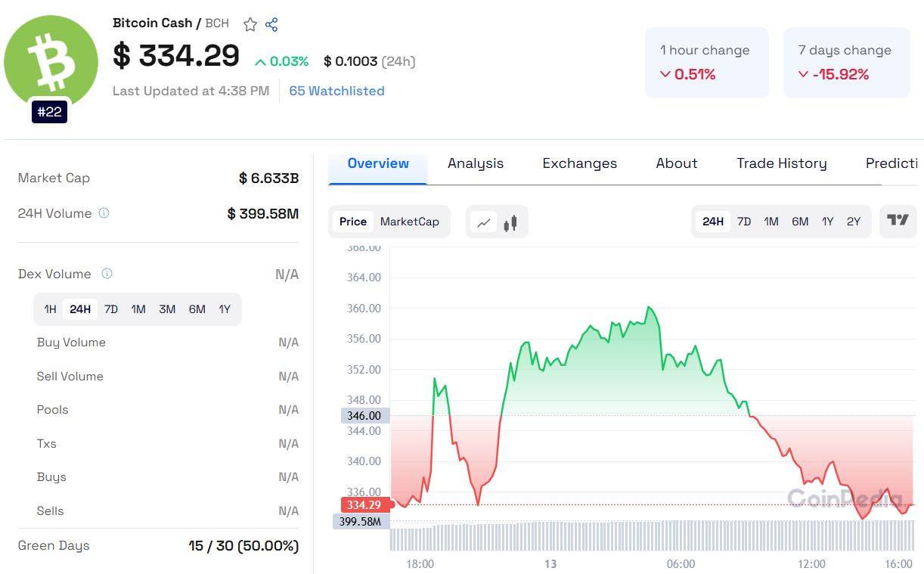Image resolution: width=924 pixels, height=574 pixels.
Task: Open TradingView chart icon
Action: (x=898, y=221)
